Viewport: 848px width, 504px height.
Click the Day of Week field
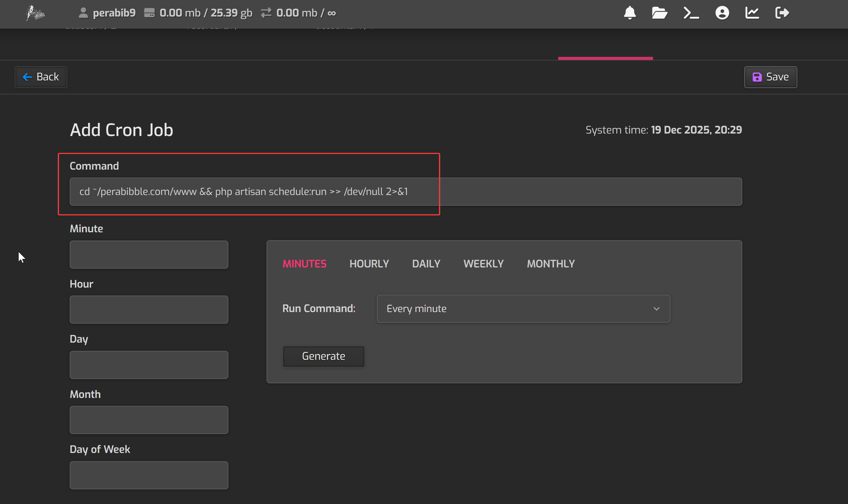click(x=149, y=475)
